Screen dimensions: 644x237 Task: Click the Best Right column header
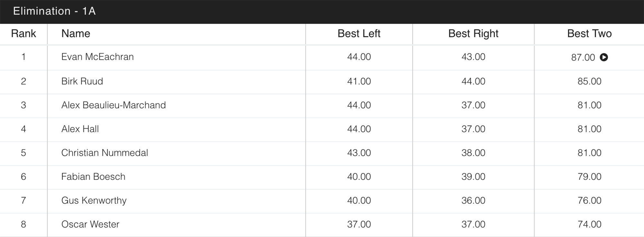pos(473,33)
